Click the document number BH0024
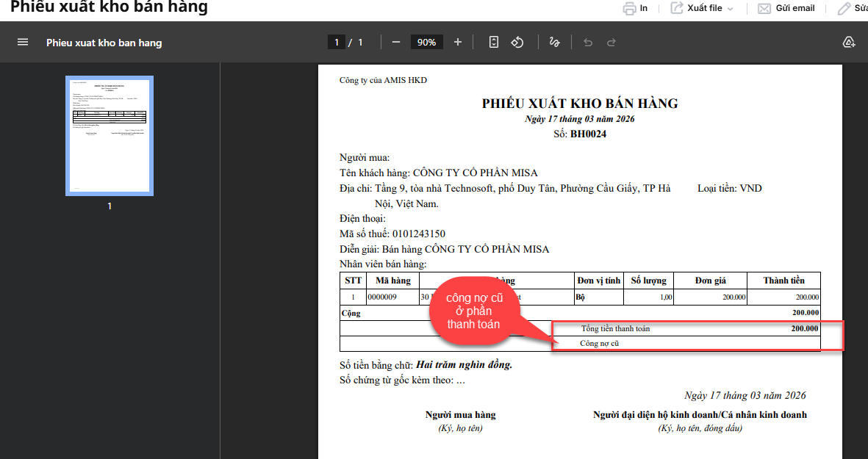868x459 pixels. [x=588, y=134]
